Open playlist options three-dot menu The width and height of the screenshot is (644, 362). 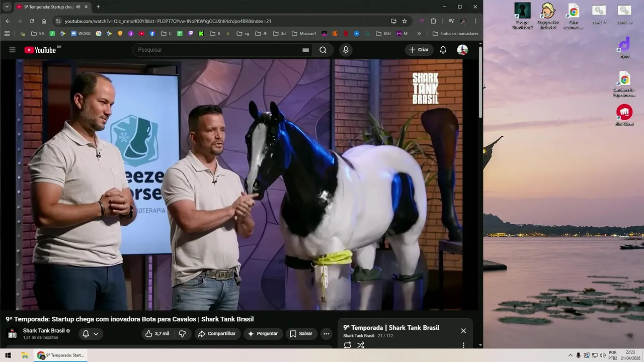[x=463, y=345]
